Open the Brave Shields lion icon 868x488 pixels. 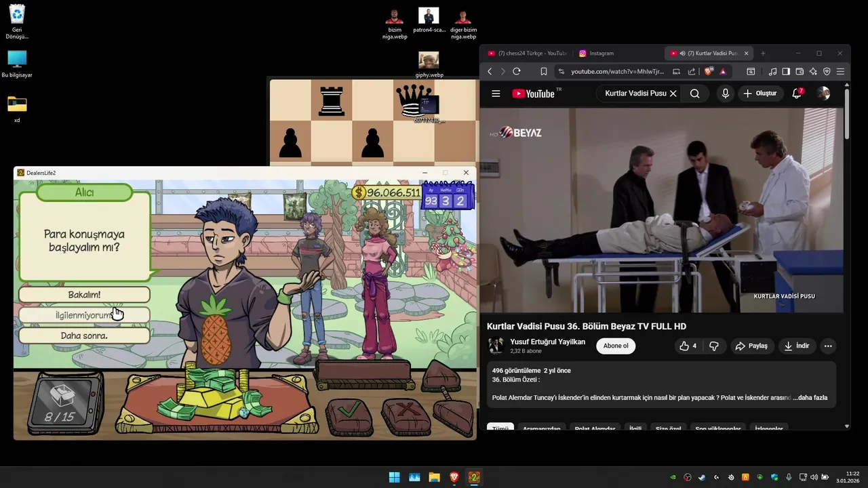tap(709, 71)
